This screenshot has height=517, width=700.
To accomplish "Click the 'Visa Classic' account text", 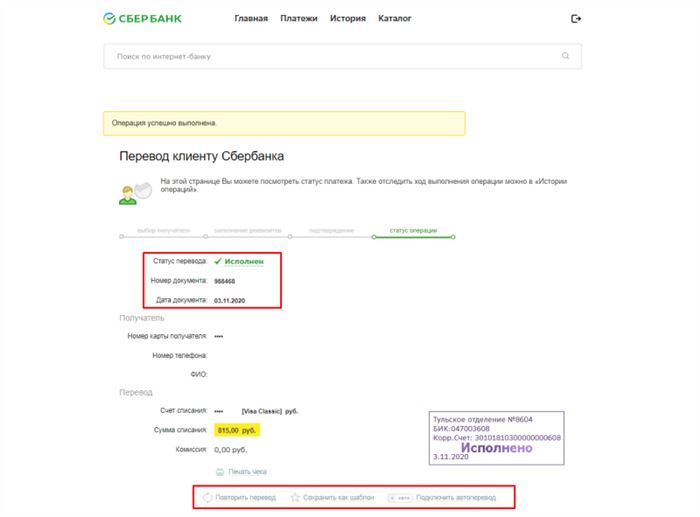I will tap(262, 411).
